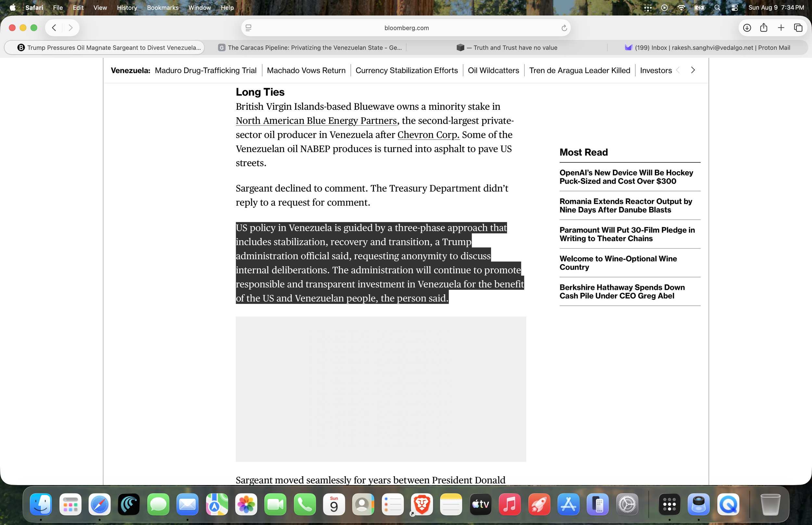
Task: Open the History menu
Action: [x=127, y=7]
